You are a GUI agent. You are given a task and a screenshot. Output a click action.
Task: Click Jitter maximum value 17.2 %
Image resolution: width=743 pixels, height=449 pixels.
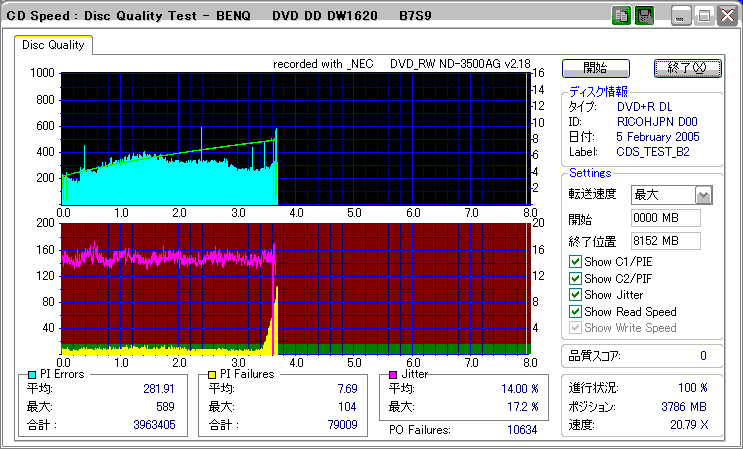point(523,407)
